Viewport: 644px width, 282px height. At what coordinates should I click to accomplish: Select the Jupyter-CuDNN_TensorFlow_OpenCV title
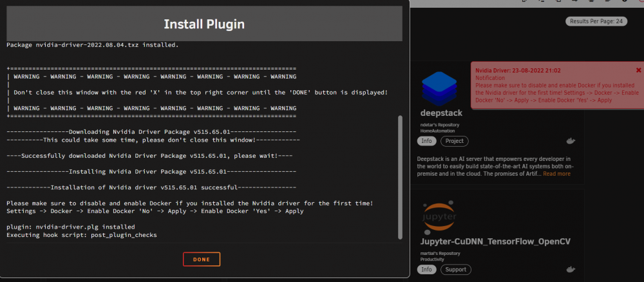(495, 241)
